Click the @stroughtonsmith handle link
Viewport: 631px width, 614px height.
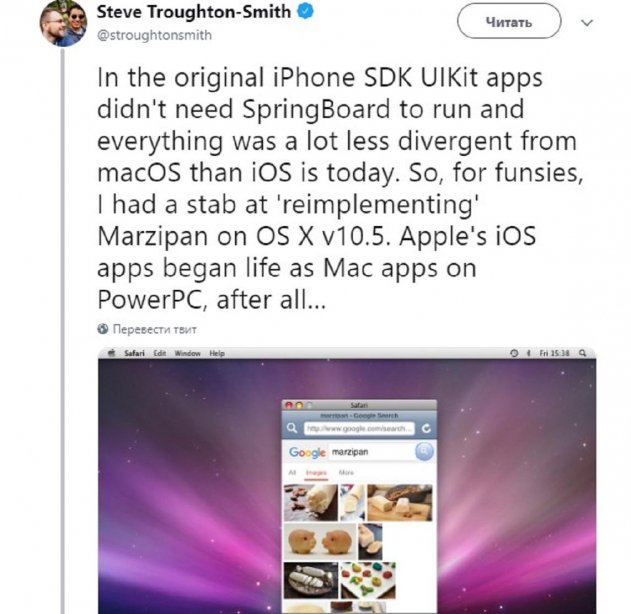(154, 35)
